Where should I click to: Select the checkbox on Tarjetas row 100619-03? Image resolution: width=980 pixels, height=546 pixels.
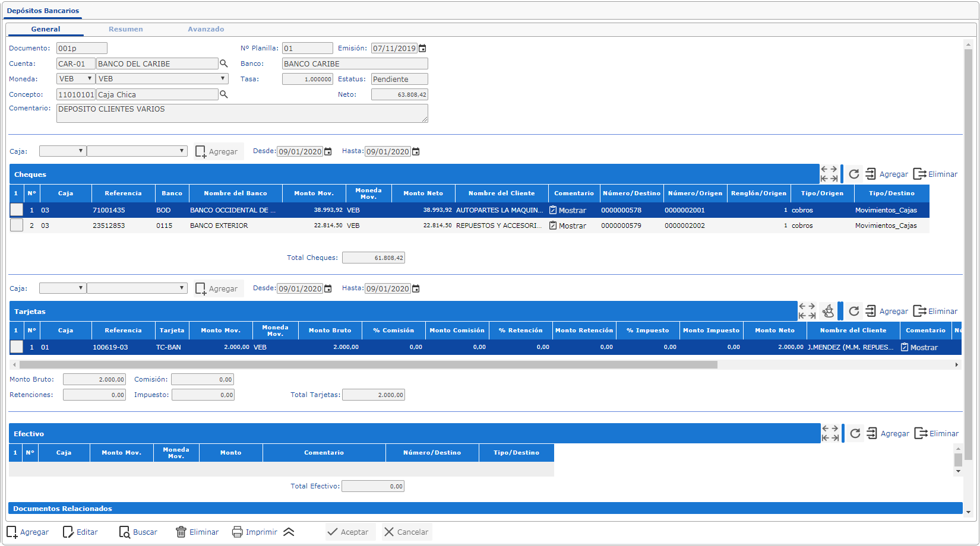[17, 347]
